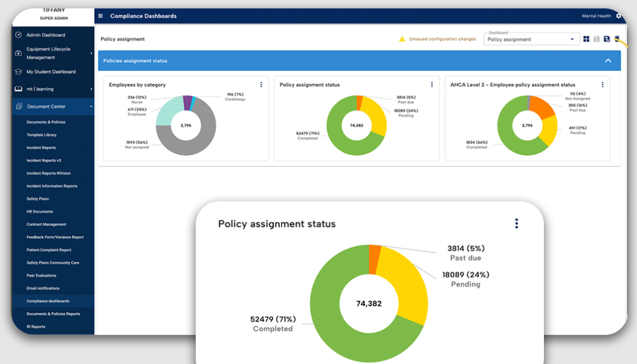
Task: Click the delete dashboard trash icon
Action: click(617, 39)
